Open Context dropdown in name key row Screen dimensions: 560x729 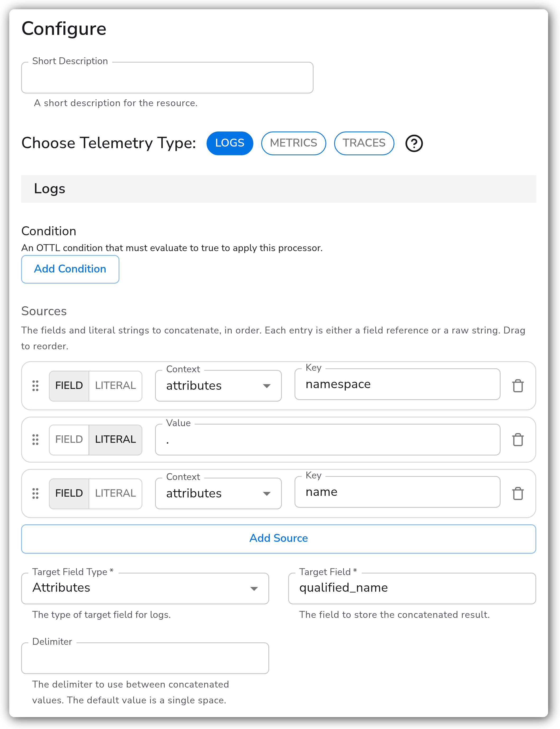click(218, 493)
